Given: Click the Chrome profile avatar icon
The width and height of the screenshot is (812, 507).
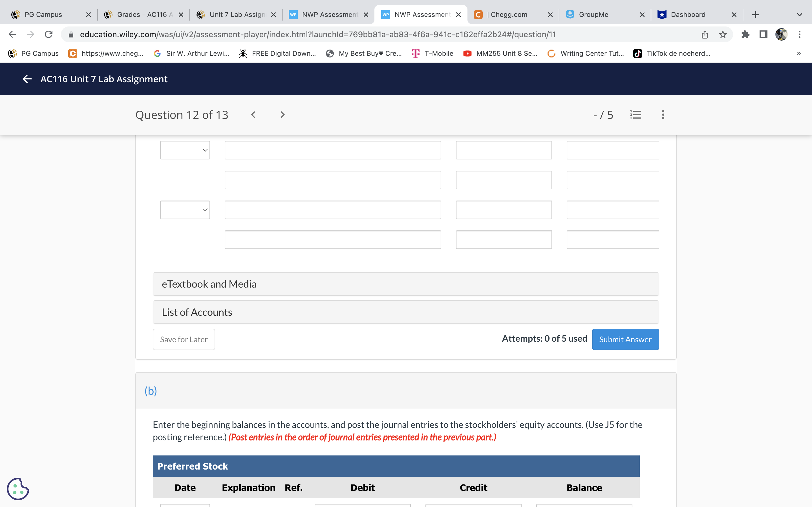Looking at the screenshot, I should point(782,34).
